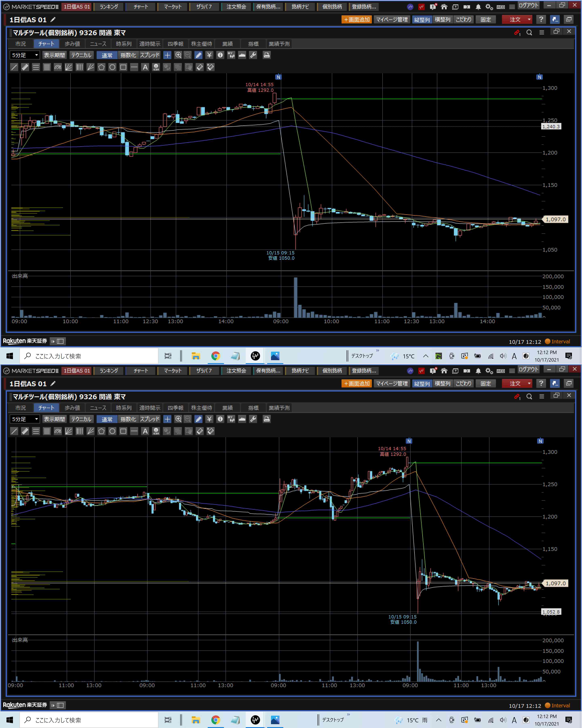The image size is (582, 728).
Task: Click zoom-in magnifier icon in upper chart toolbar
Action: click(178, 55)
